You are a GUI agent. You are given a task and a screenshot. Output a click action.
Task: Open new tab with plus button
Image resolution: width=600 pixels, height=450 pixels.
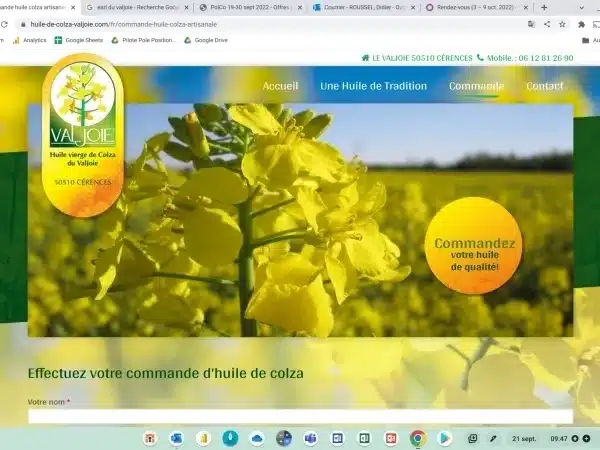[544, 7]
